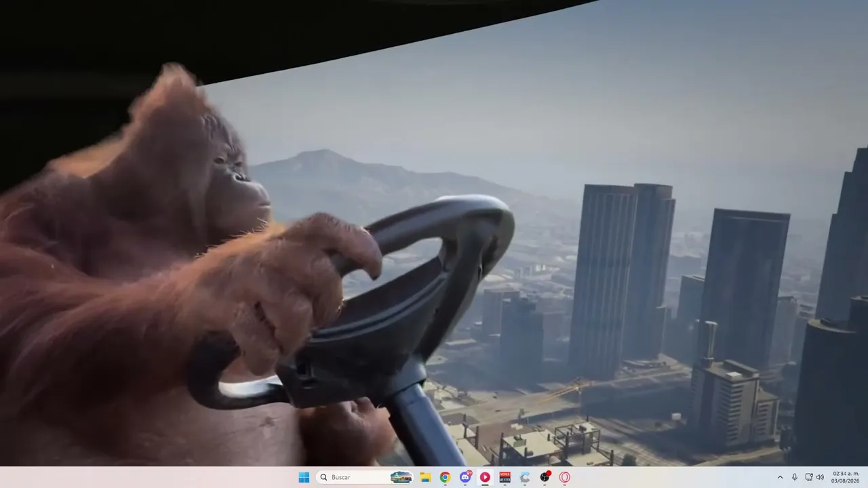Switch to the red play-button media app
The image size is (868, 488).
(x=485, y=477)
